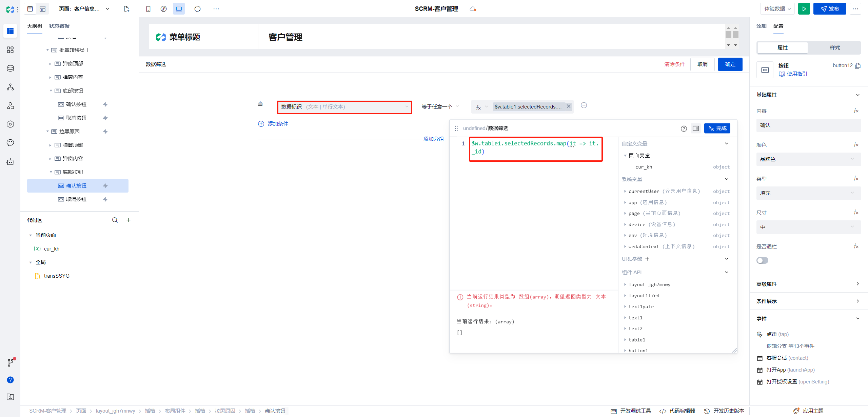This screenshot has width=868, height=417.
Task: Open the 数据标识 field dropdown
Action: coord(344,107)
